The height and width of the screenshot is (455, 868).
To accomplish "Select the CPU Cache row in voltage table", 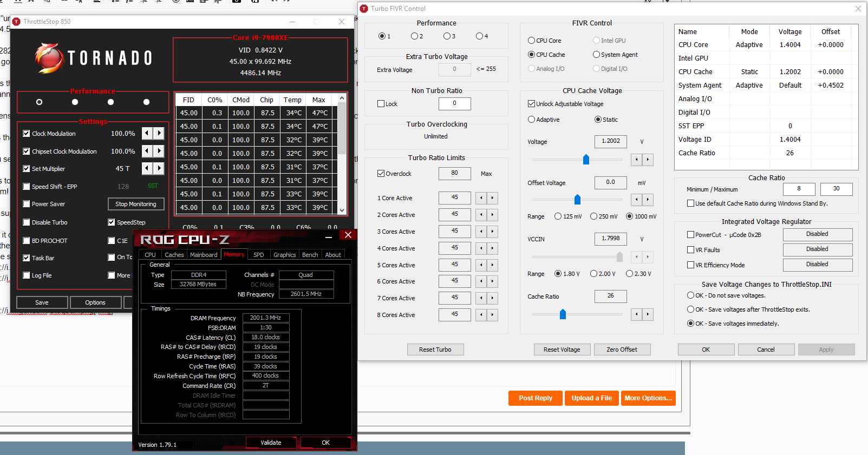I will click(x=766, y=72).
